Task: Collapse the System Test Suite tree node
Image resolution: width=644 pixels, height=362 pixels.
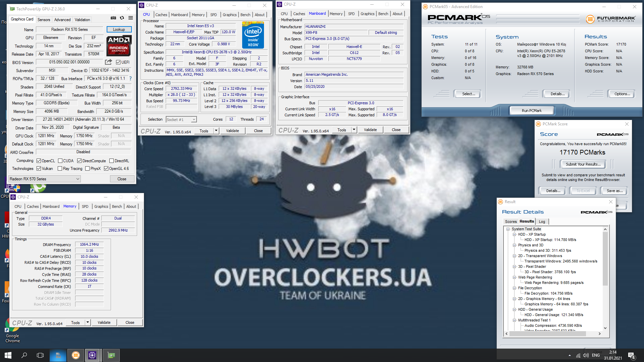Action: point(508,229)
